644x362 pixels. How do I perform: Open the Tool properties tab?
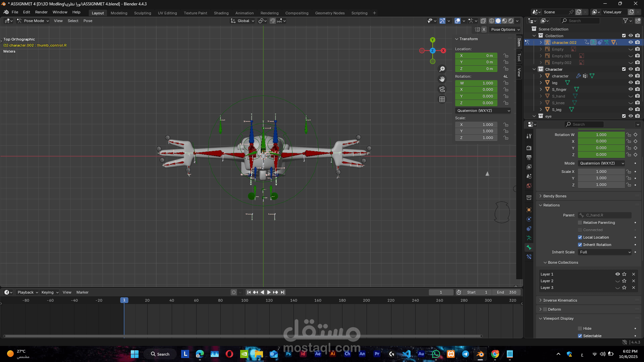coord(529,136)
